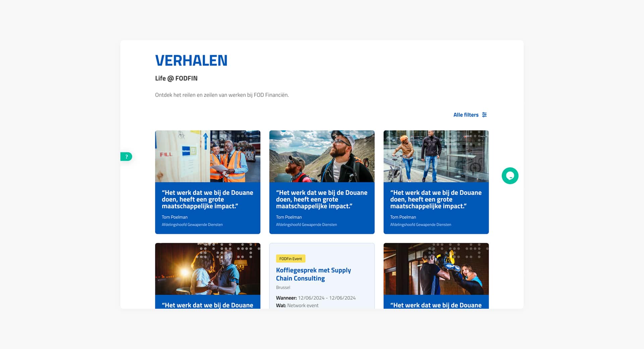
Task: Open Koffiegesprek met Supply Chain Consulting link
Action: 313,274
